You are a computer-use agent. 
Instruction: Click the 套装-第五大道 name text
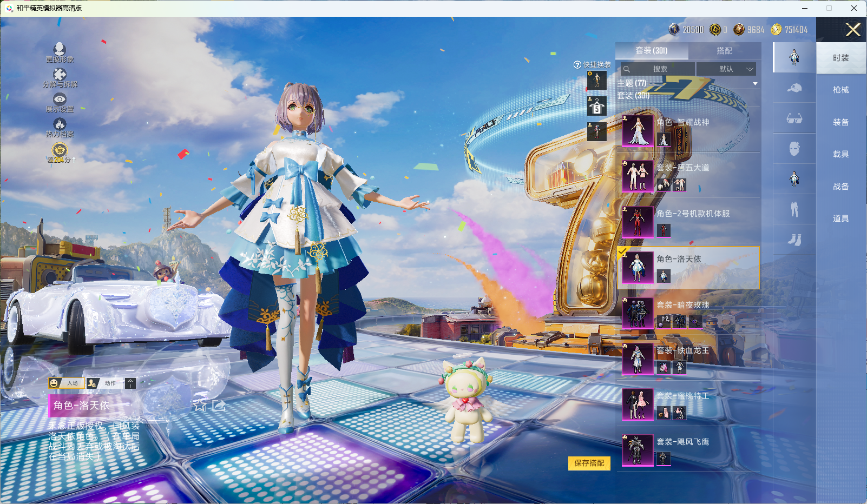pyautogui.click(x=683, y=168)
